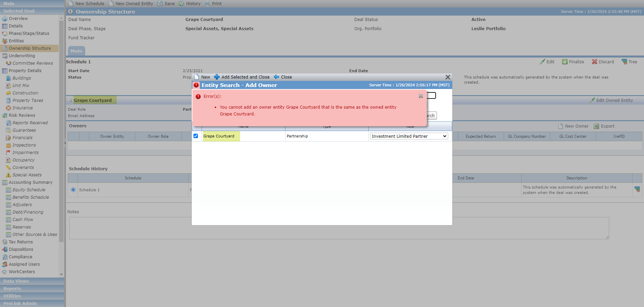Viewport: 644px width, 307px height.
Task: Click the New Owned Entity button
Action: [x=131, y=4]
